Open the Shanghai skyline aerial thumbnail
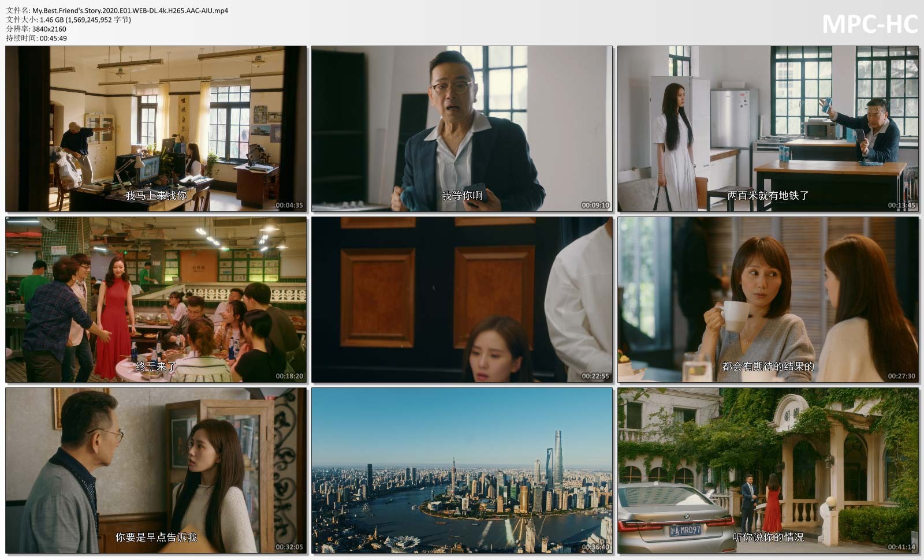 coord(462,471)
